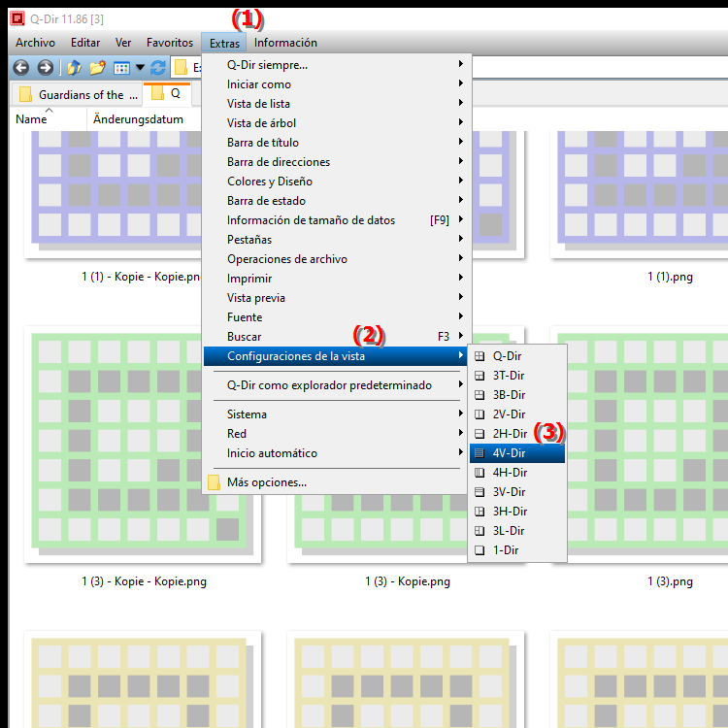Open the Favoritos menu

170,43
